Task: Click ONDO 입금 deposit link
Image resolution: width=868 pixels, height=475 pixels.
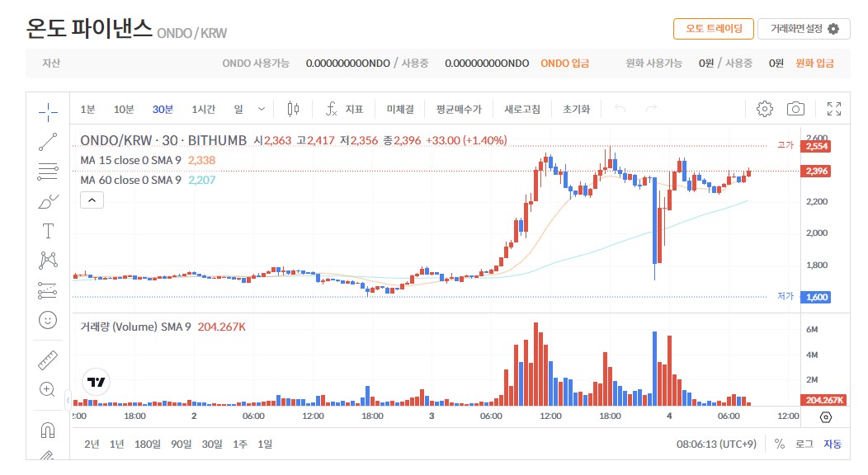Action: point(564,63)
